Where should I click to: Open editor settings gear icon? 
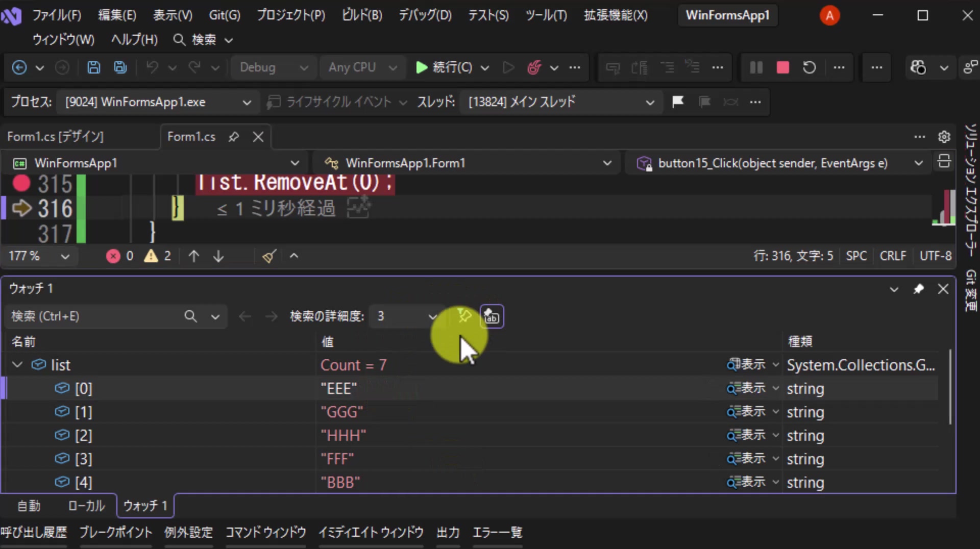coord(944,137)
